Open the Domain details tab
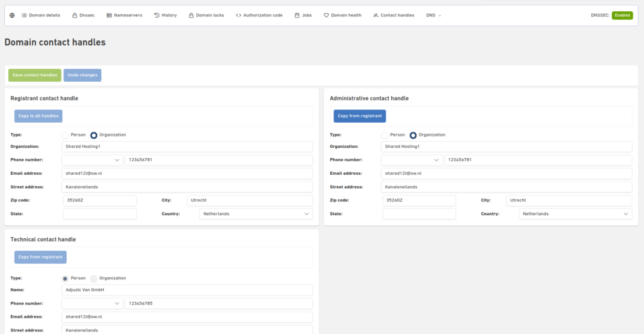 (41, 15)
